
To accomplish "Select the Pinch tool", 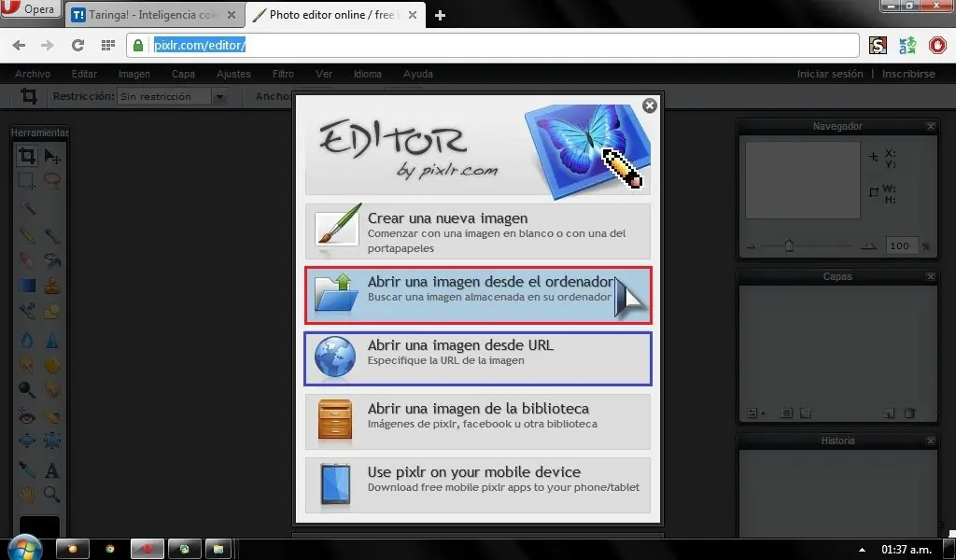I will (x=52, y=441).
